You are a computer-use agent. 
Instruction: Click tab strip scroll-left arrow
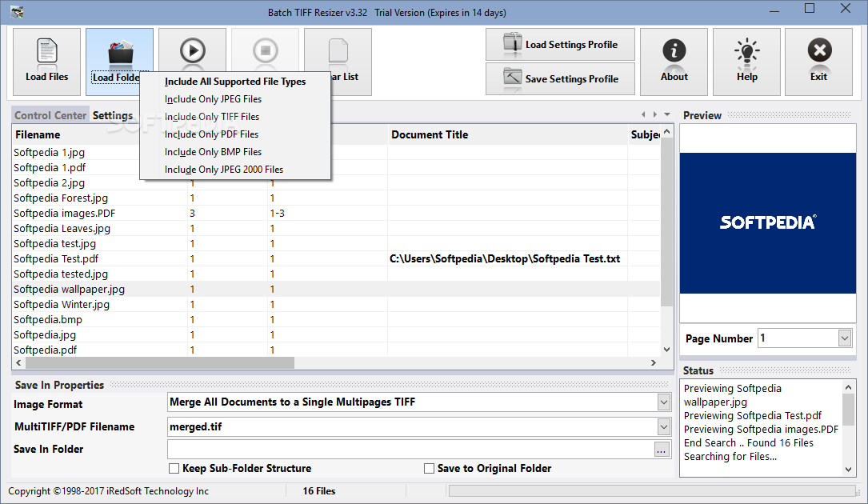[x=643, y=114]
